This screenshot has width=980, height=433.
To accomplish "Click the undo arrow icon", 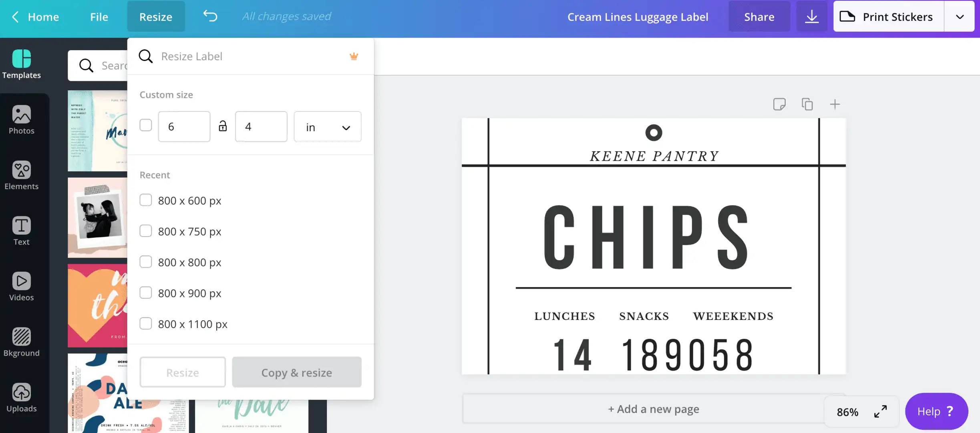I will tap(211, 16).
